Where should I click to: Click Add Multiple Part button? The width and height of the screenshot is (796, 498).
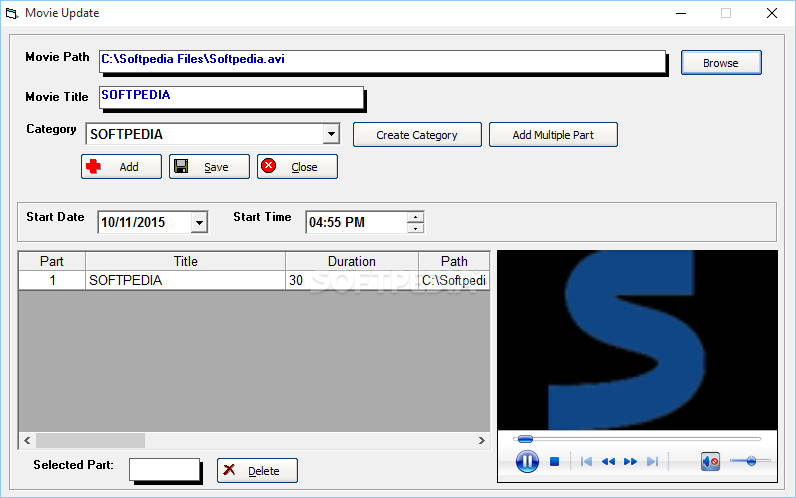pos(553,135)
